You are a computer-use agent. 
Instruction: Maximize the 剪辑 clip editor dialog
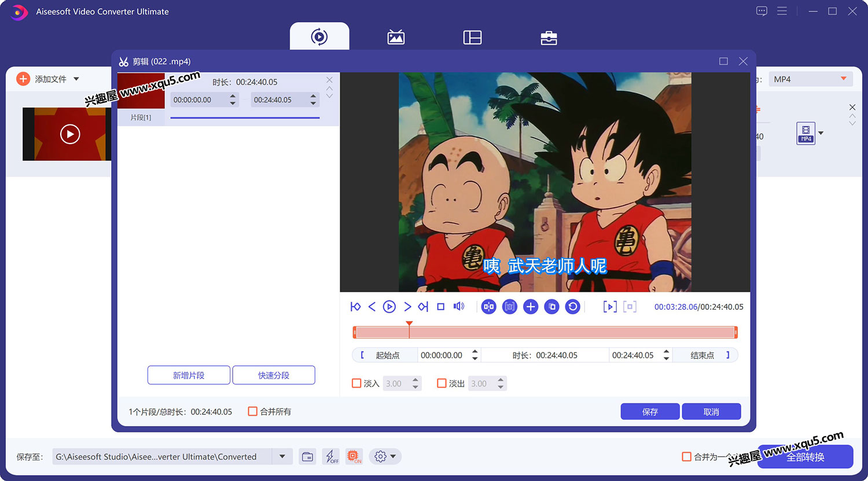(723, 61)
